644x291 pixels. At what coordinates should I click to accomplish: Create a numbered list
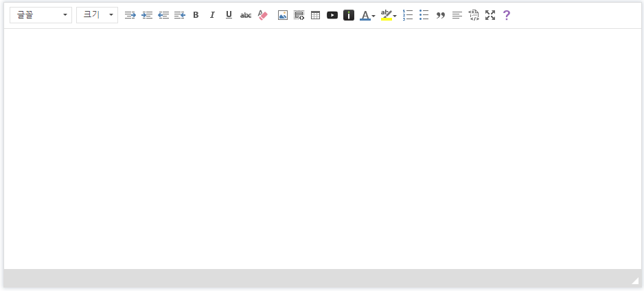click(x=408, y=15)
